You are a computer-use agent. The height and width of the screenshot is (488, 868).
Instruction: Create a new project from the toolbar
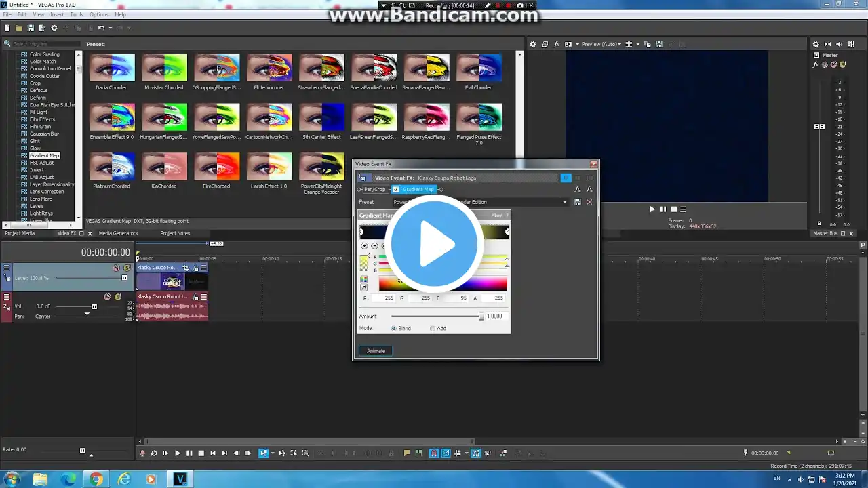coord(7,28)
